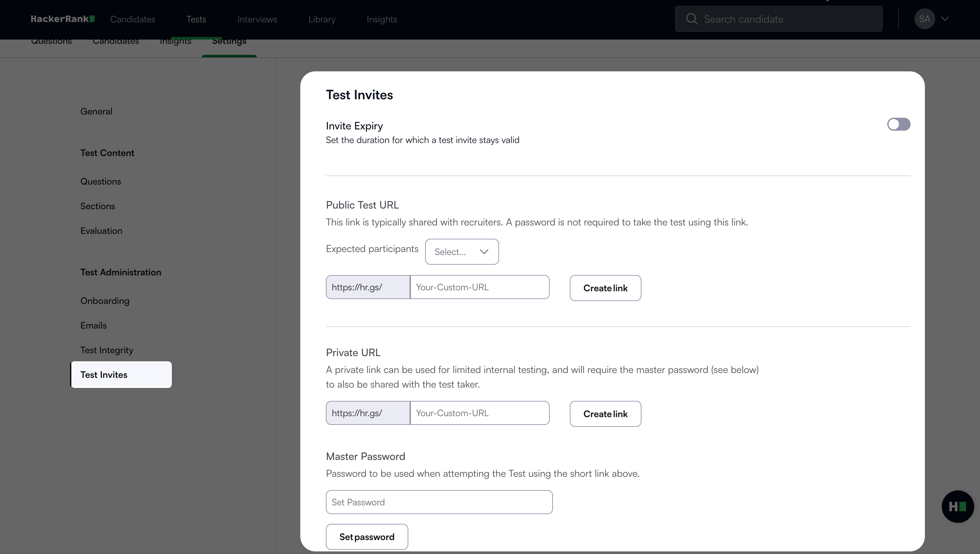Image resolution: width=980 pixels, height=554 pixels.
Task: Focus the Public Test custom URL field
Action: (479, 287)
